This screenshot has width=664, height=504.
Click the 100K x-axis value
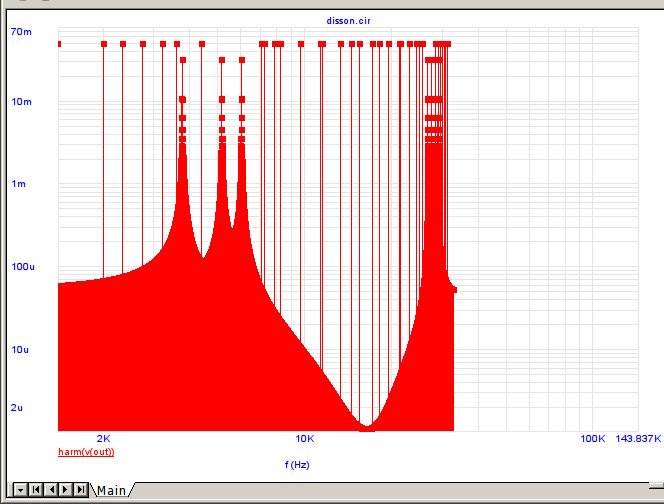coord(593,439)
